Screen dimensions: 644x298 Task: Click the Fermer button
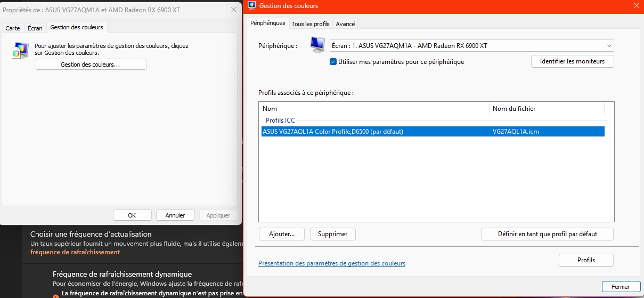click(x=621, y=287)
